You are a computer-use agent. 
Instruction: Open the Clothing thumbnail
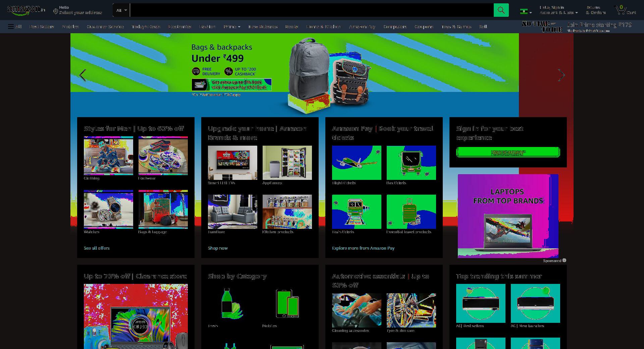point(108,156)
